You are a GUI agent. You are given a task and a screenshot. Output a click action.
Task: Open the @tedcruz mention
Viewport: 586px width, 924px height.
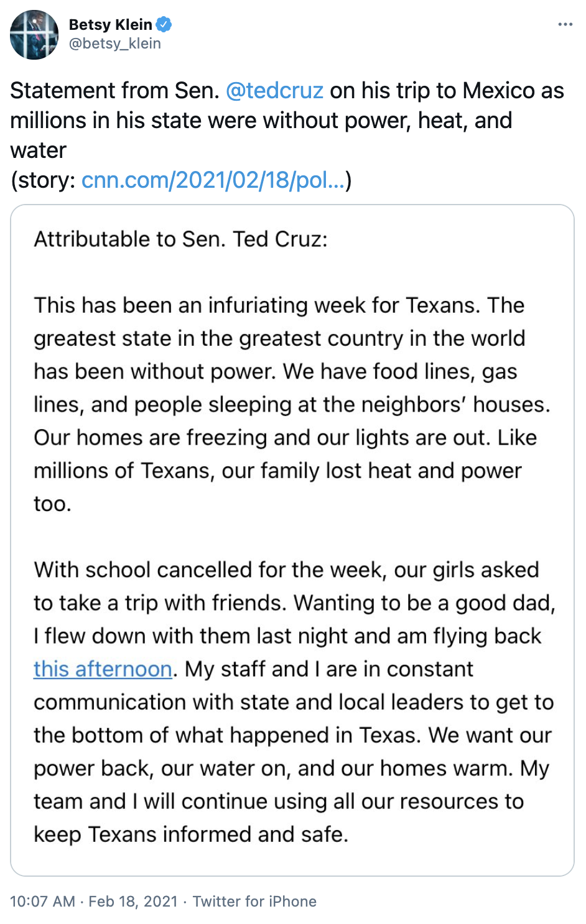[274, 91]
